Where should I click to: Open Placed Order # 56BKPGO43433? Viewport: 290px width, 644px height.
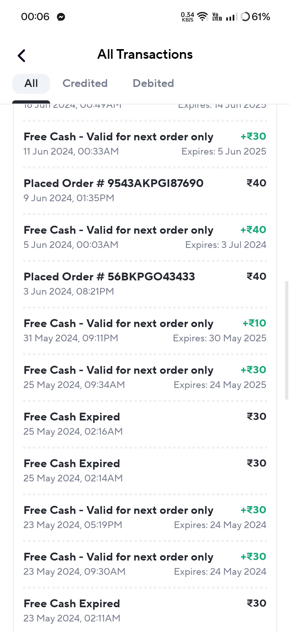[x=145, y=284]
